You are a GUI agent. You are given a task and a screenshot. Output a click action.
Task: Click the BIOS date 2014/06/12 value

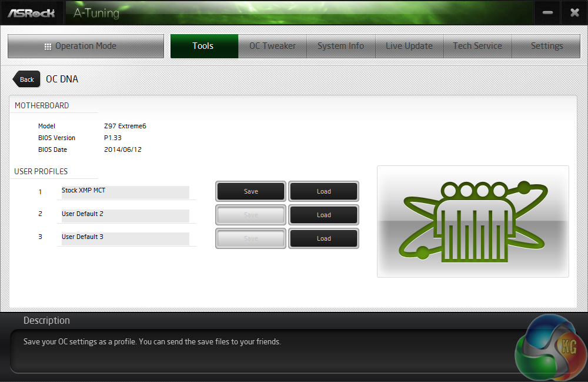coord(123,150)
